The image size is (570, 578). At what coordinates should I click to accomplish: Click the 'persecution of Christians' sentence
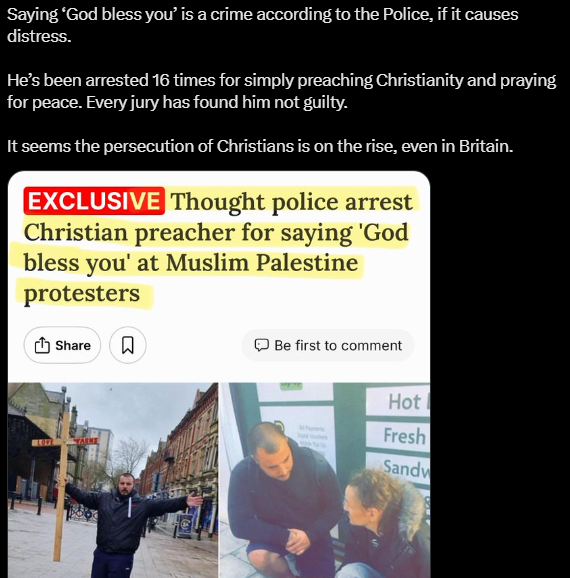(x=260, y=146)
